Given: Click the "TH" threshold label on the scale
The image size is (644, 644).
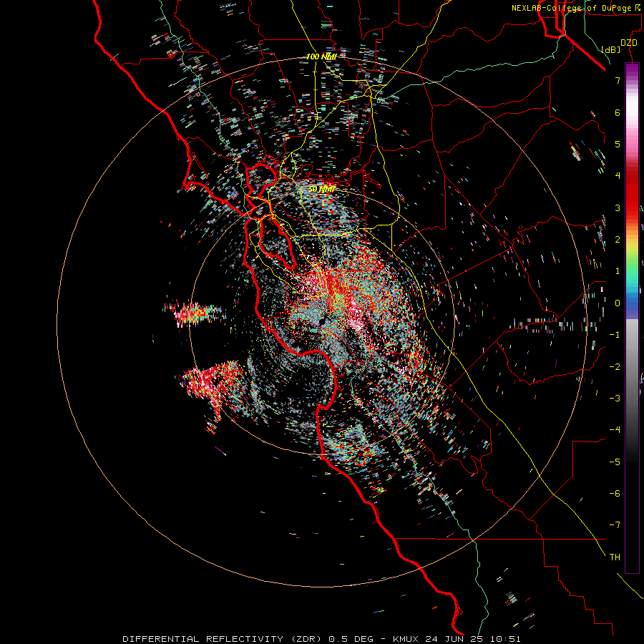Looking at the screenshot, I should (x=615, y=557).
